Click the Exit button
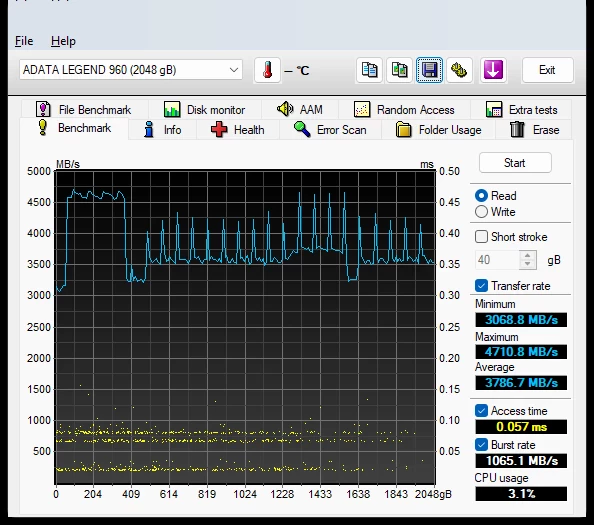This screenshot has height=525, width=594. pyautogui.click(x=547, y=70)
